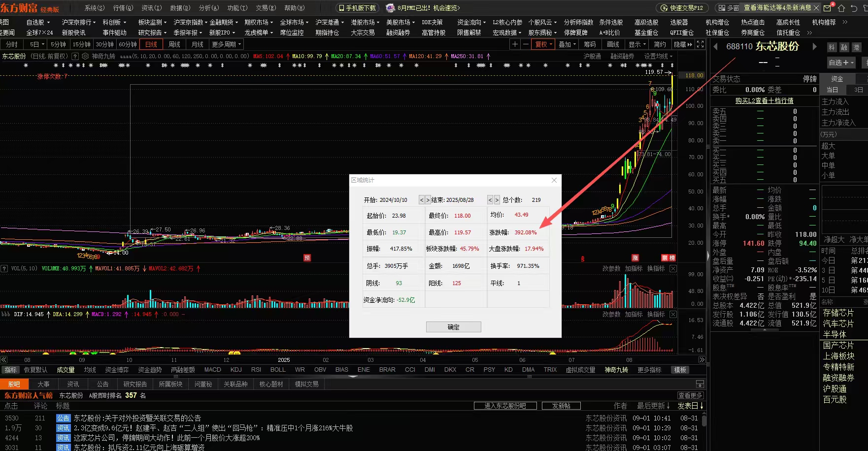Close the volume indicator sub-panel
The height and width of the screenshot is (451, 868).
click(x=673, y=268)
